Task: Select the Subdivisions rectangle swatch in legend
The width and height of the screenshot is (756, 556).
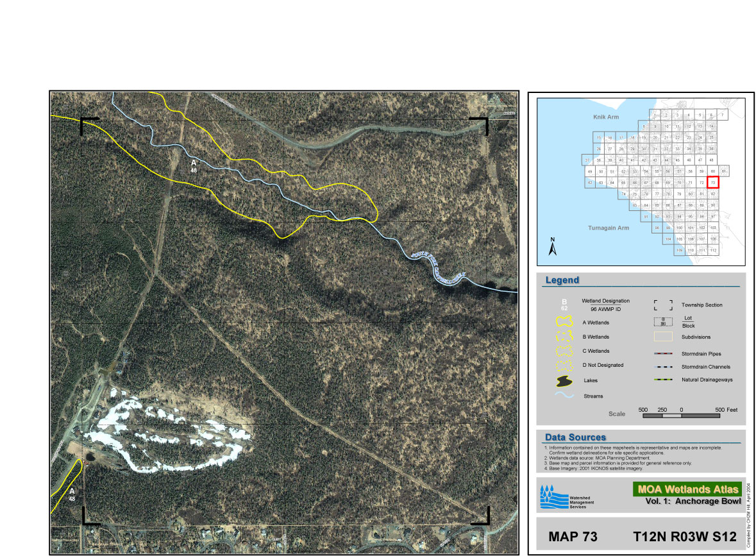Action: click(x=663, y=336)
